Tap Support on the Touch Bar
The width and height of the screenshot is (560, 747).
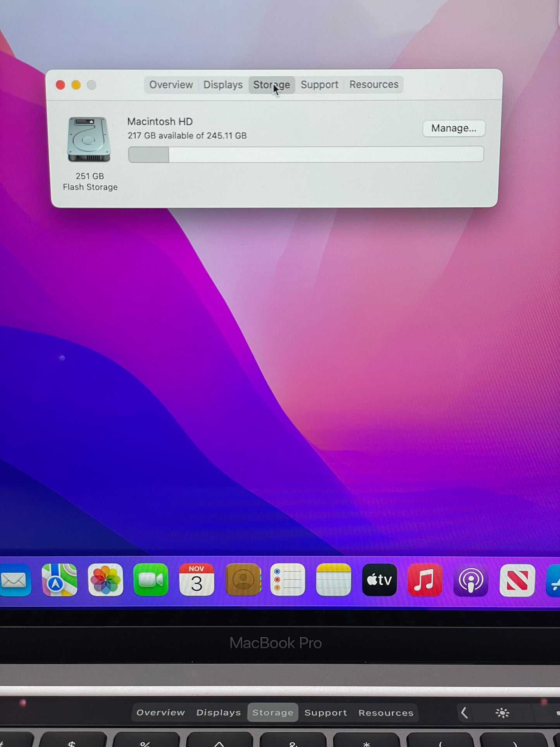pyautogui.click(x=326, y=712)
